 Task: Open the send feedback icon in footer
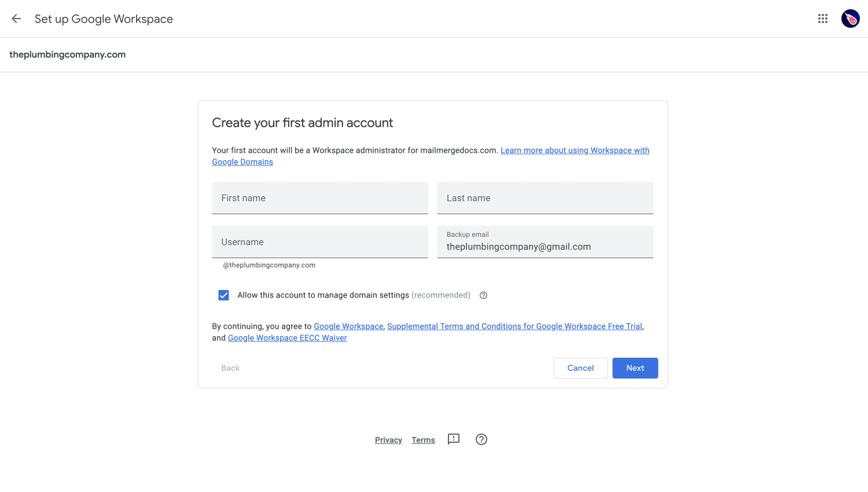454,439
